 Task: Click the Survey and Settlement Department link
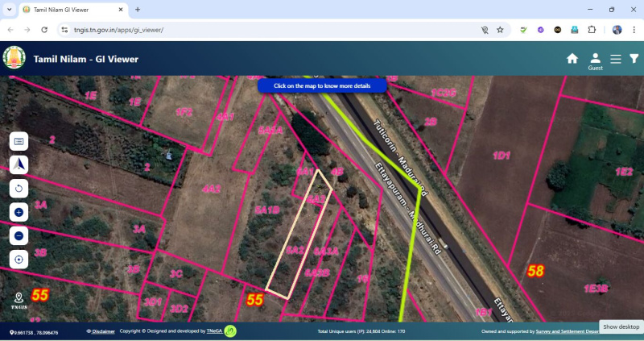pos(567,331)
